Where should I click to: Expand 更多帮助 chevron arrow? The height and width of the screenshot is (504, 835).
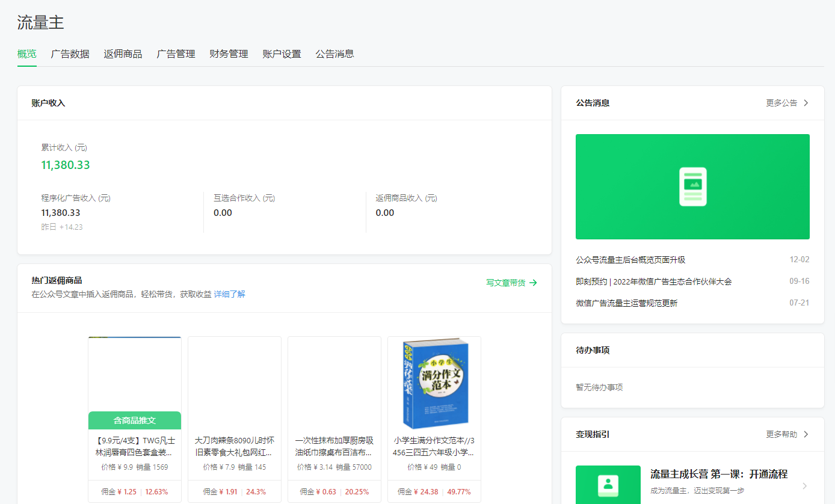pyautogui.click(x=806, y=434)
